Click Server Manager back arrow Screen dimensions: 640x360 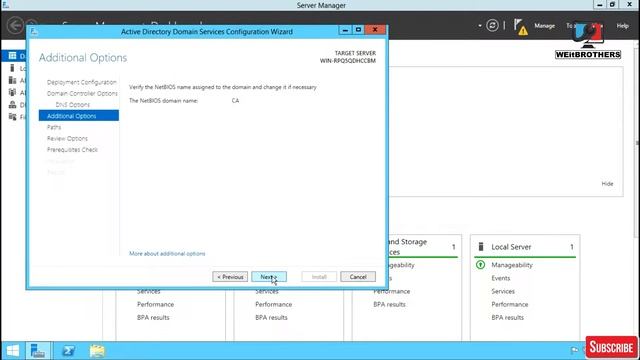click(15, 25)
